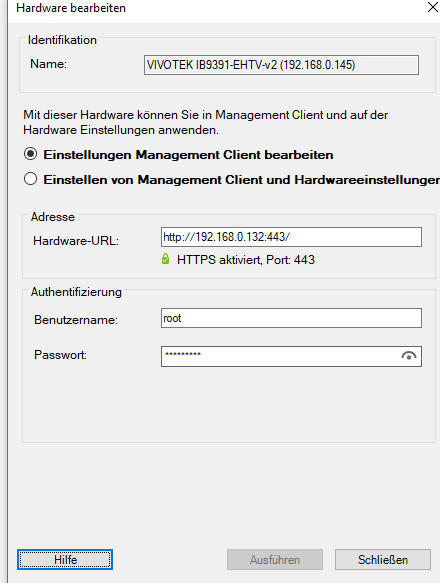The width and height of the screenshot is (440, 583).
Task: Click the Passwort: label
Action: (60, 355)
